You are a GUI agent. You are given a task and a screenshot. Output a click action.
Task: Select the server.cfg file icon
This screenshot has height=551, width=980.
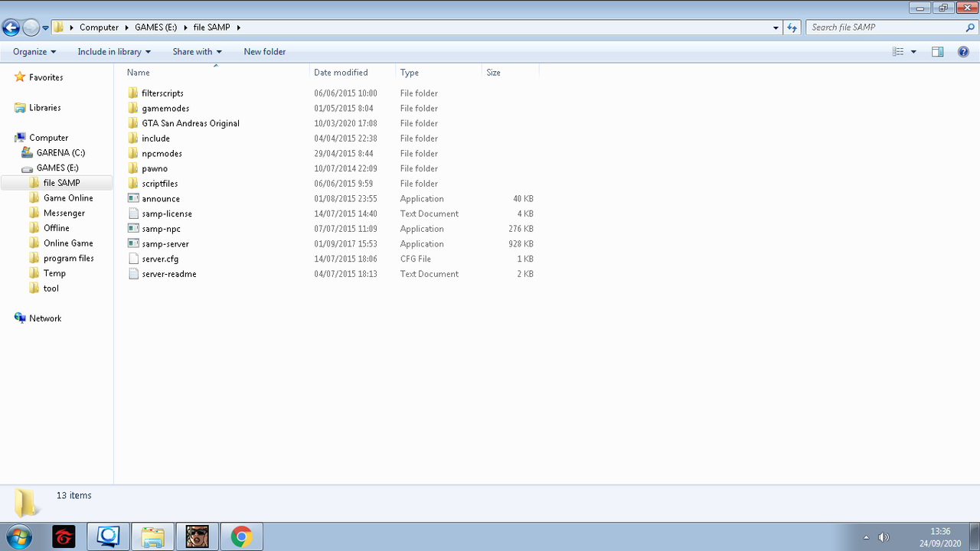coord(133,259)
